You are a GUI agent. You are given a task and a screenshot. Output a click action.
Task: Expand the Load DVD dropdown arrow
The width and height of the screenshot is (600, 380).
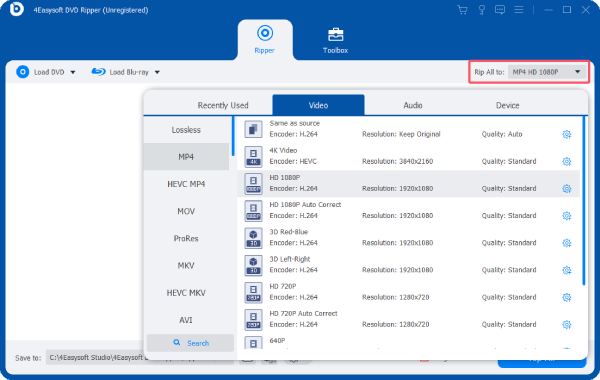(x=73, y=72)
